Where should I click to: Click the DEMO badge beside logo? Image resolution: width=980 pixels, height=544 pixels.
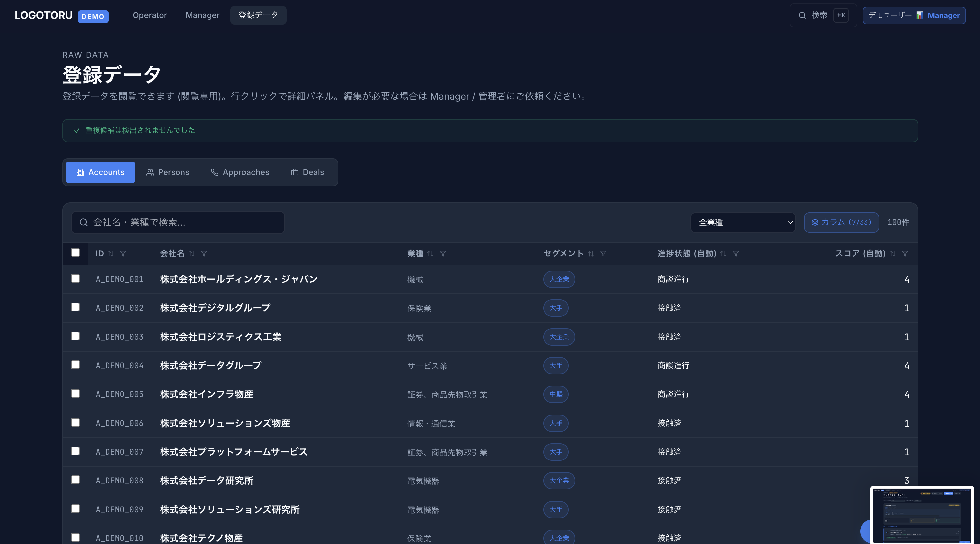pos(93,16)
